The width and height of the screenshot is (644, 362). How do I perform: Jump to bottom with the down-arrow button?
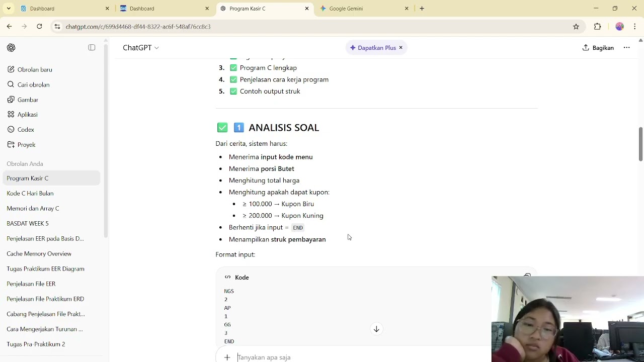click(376, 329)
